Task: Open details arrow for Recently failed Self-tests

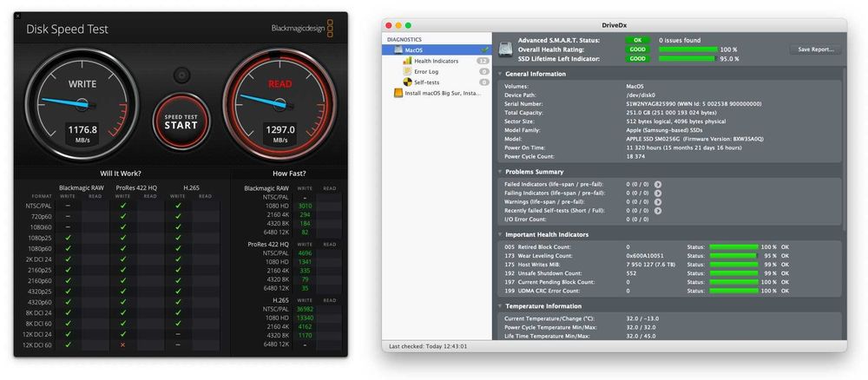Action: tap(658, 211)
